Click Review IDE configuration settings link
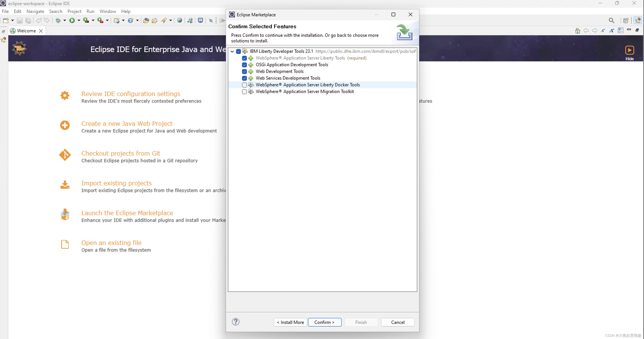Viewport: 644px width, 339px height. pos(130,94)
